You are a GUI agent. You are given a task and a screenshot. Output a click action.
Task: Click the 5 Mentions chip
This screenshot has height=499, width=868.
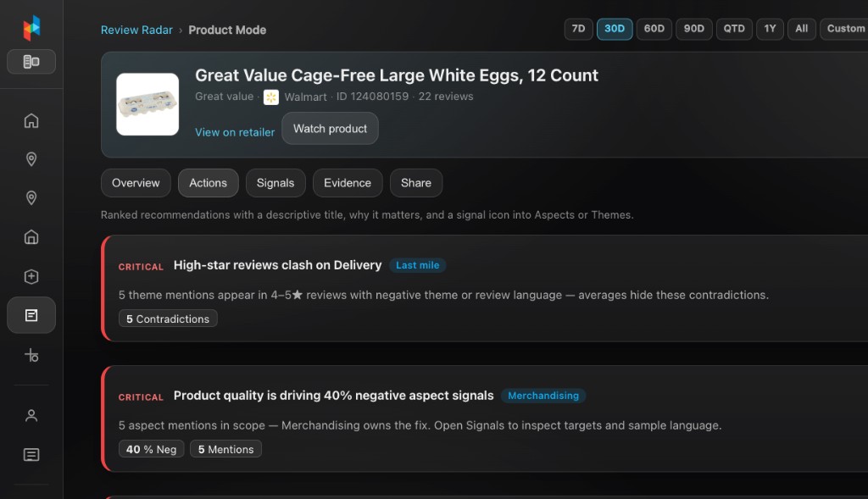(x=225, y=449)
